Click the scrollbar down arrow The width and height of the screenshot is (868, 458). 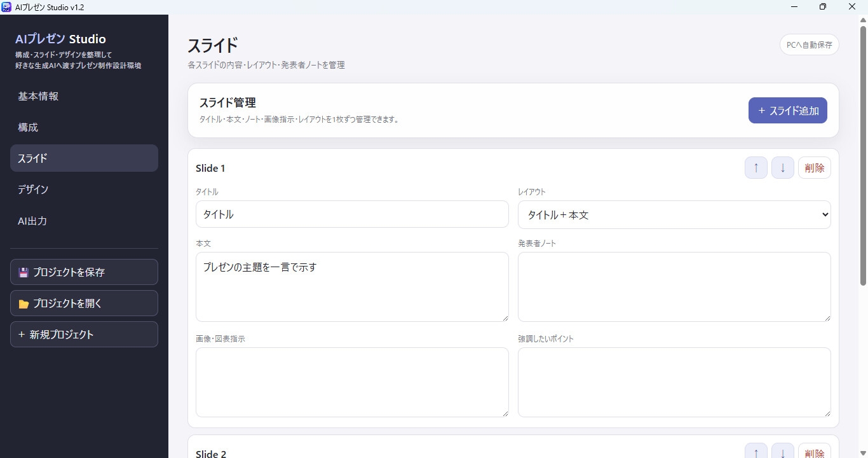coord(864,453)
